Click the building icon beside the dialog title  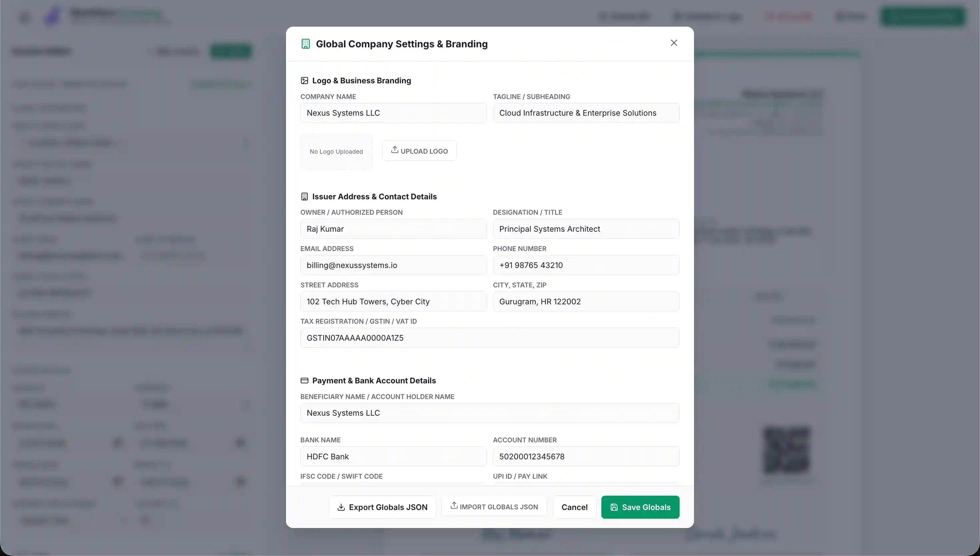click(305, 44)
